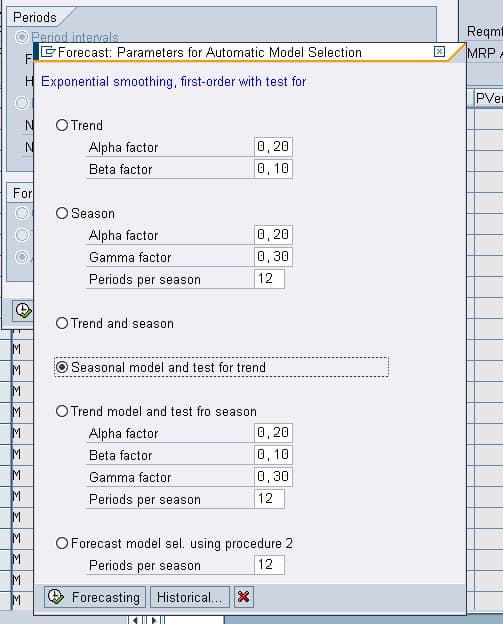Click the clock-checkmark icon behind the dialog

click(23, 310)
